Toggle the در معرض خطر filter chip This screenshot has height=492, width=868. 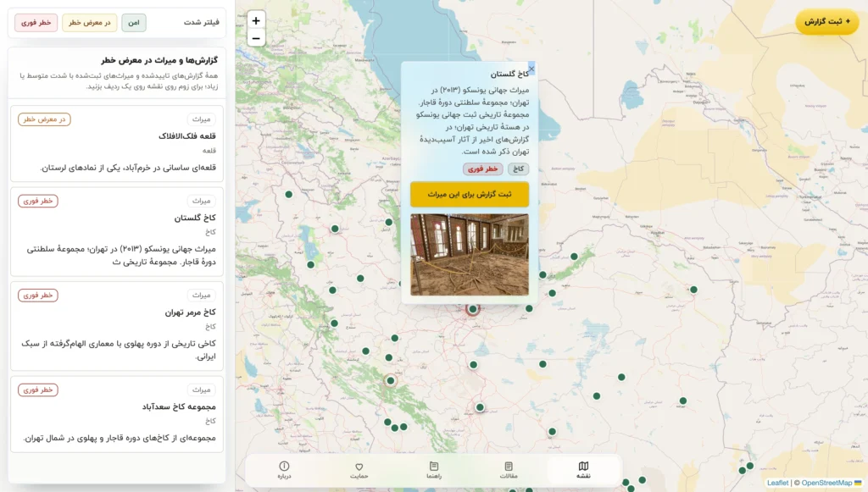90,23
